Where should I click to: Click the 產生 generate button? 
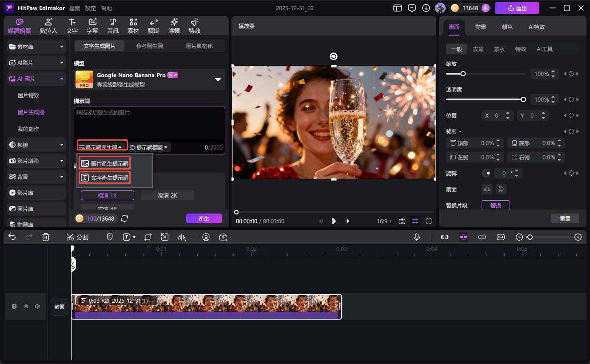(x=203, y=218)
